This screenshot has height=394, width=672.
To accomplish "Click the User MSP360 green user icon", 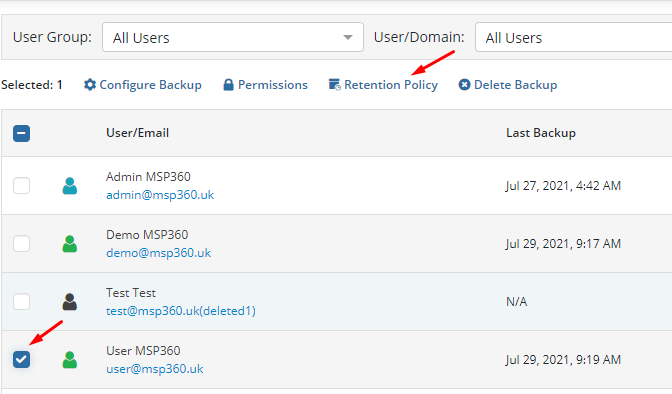I will 69,360.
